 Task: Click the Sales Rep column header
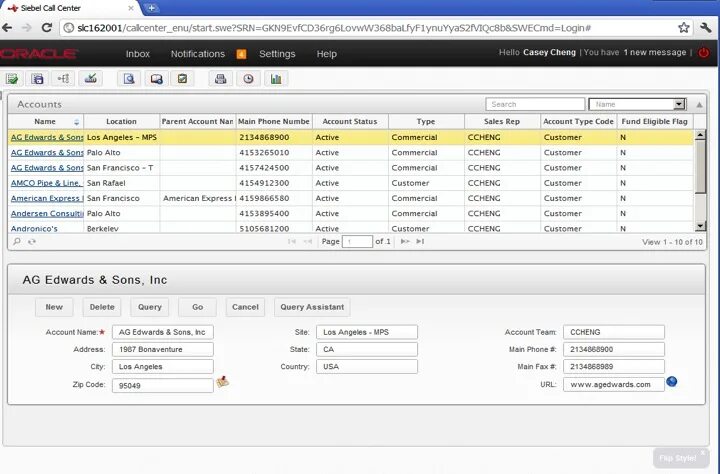[x=502, y=122]
